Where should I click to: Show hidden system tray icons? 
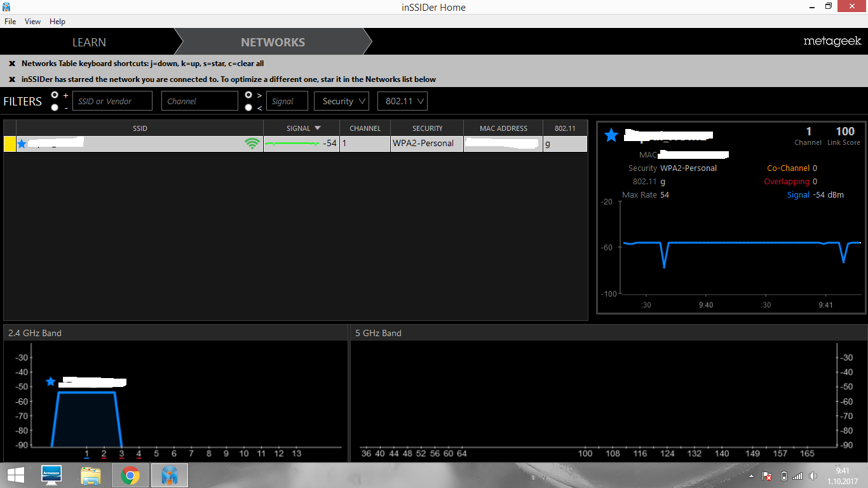point(752,476)
